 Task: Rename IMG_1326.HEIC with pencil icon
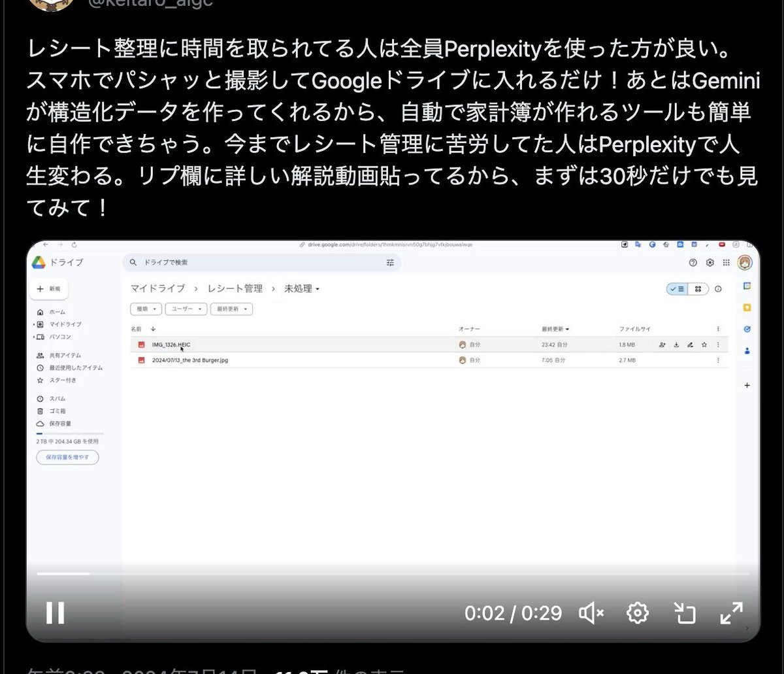click(690, 345)
